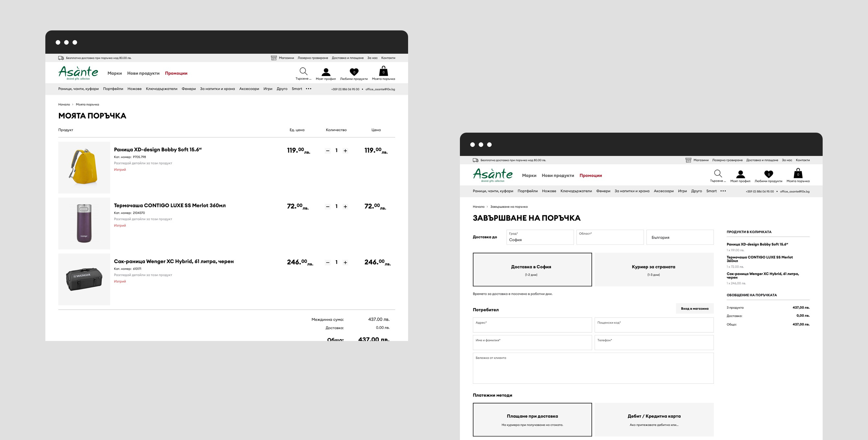
Task: Click the search magnifier icon in left window
Action: (x=303, y=71)
